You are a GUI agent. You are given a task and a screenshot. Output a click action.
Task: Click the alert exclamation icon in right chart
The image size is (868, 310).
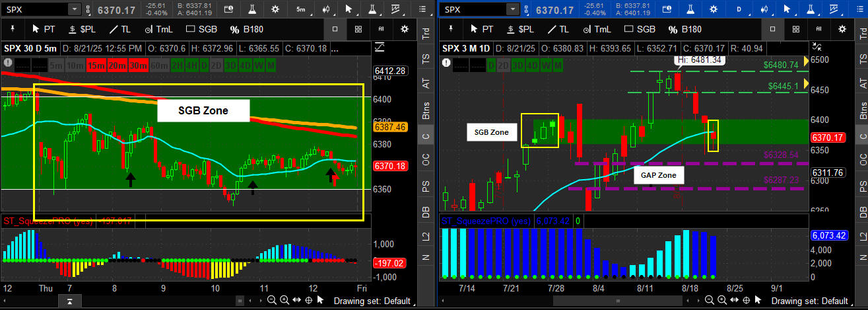tap(445, 62)
